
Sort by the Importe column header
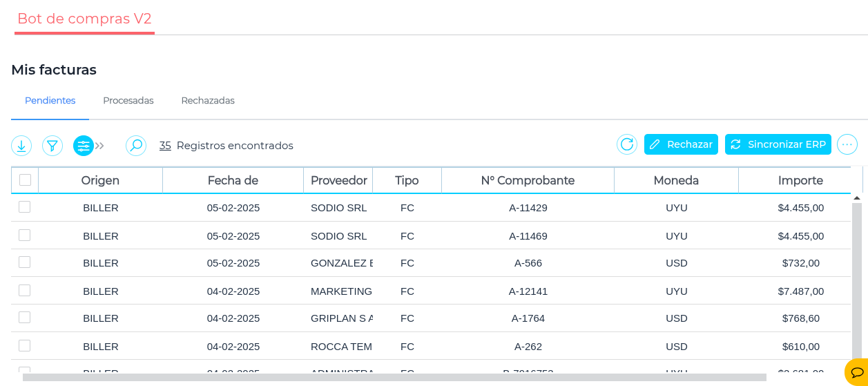[x=801, y=180]
